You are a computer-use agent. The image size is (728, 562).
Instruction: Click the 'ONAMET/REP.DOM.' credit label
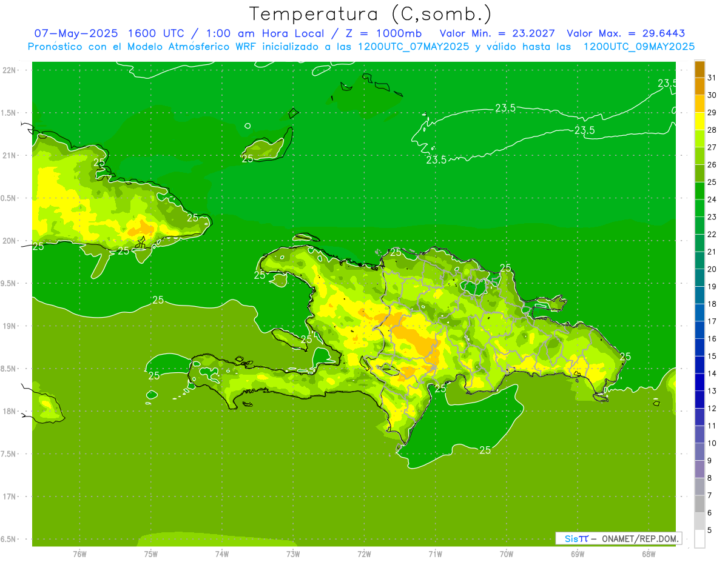pos(641,538)
